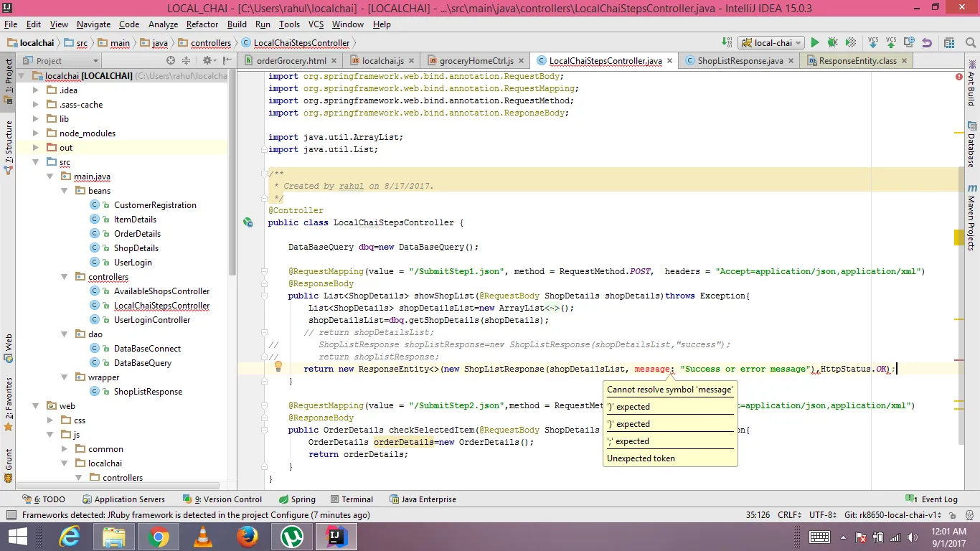Revert changes with the purple undo arrow
980x551 pixels.
click(x=927, y=43)
